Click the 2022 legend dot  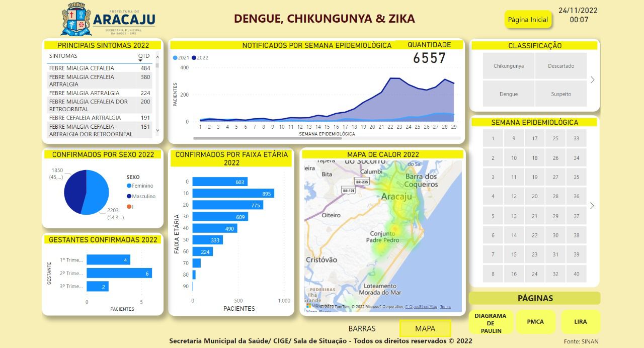point(194,58)
